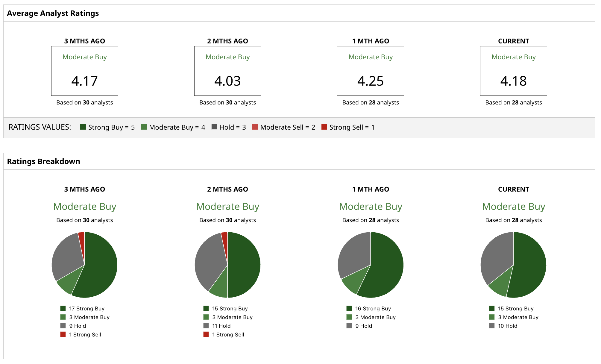
Task: Click the Strong Buy legend swatch in ratings values
Action: pyautogui.click(x=83, y=127)
